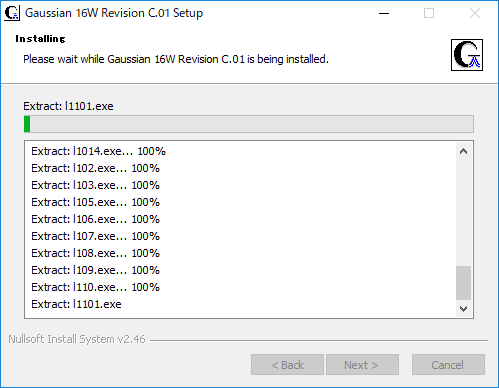Click the log scrollbar thumb
499x388 pixels.
point(463,283)
